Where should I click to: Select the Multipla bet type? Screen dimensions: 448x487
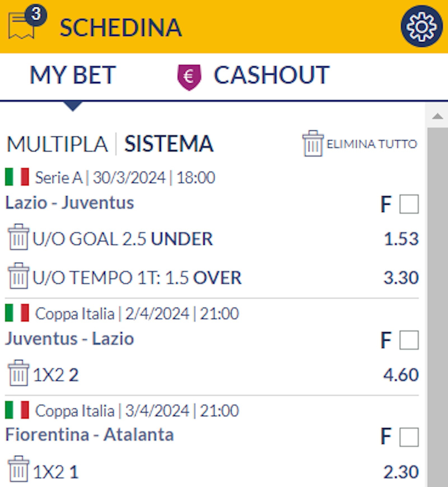(57, 144)
